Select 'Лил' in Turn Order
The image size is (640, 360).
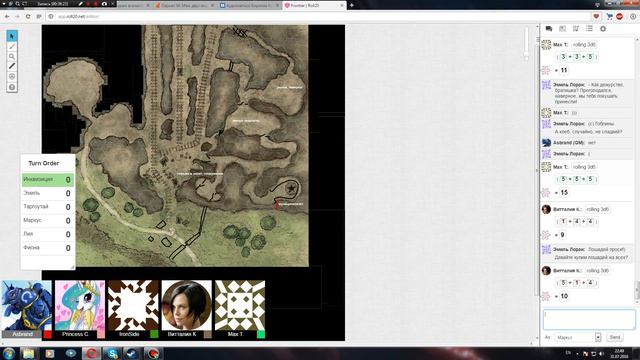coord(48,234)
